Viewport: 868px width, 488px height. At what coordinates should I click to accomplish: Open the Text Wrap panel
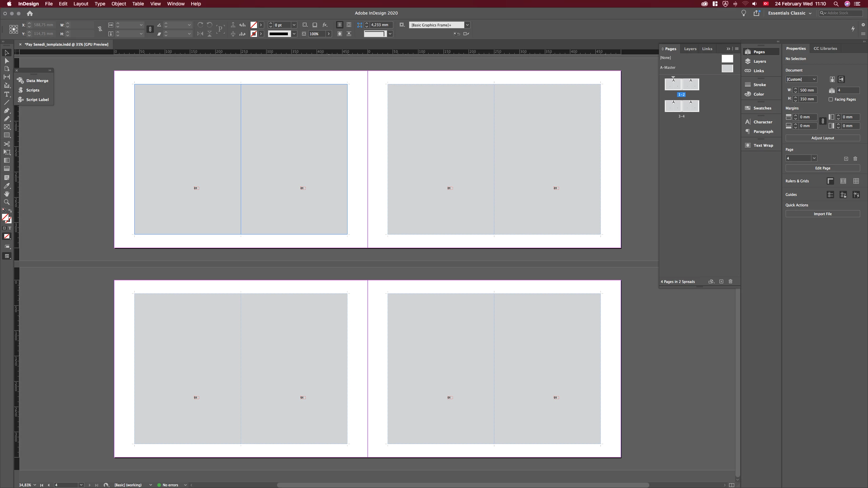tap(763, 145)
